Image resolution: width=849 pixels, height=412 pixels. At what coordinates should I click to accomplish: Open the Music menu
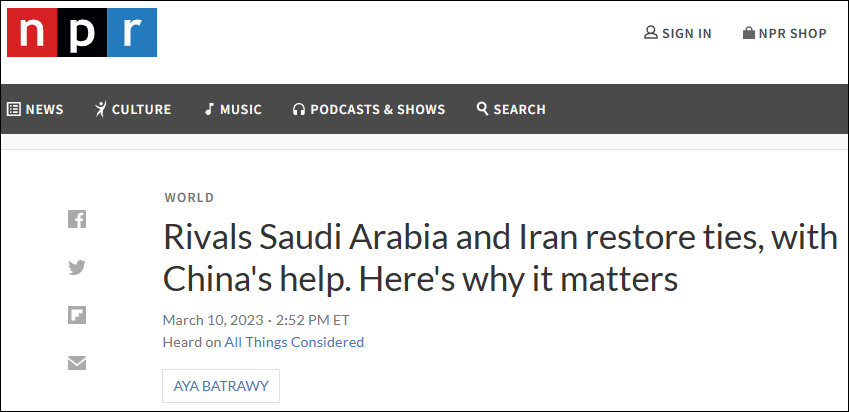click(x=241, y=109)
